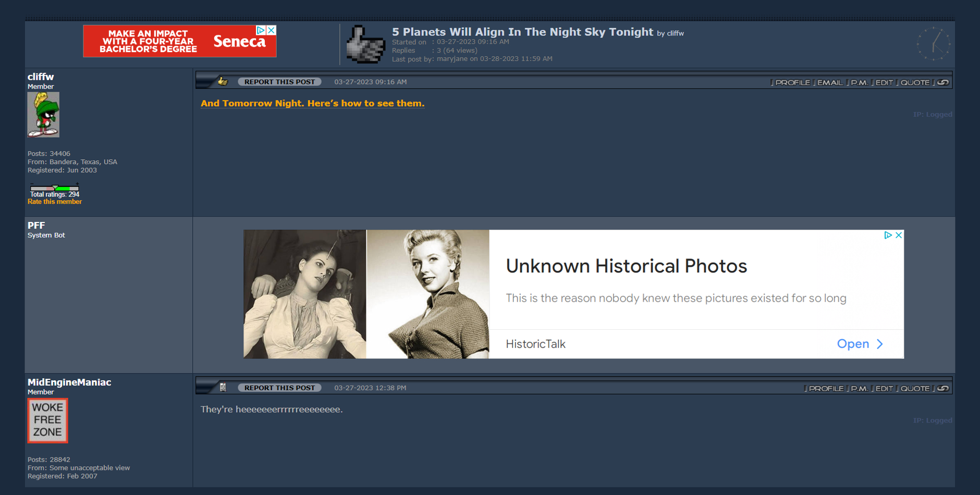
Task: Click the clock icon in the thread header
Action: click(x=934, y=44)
